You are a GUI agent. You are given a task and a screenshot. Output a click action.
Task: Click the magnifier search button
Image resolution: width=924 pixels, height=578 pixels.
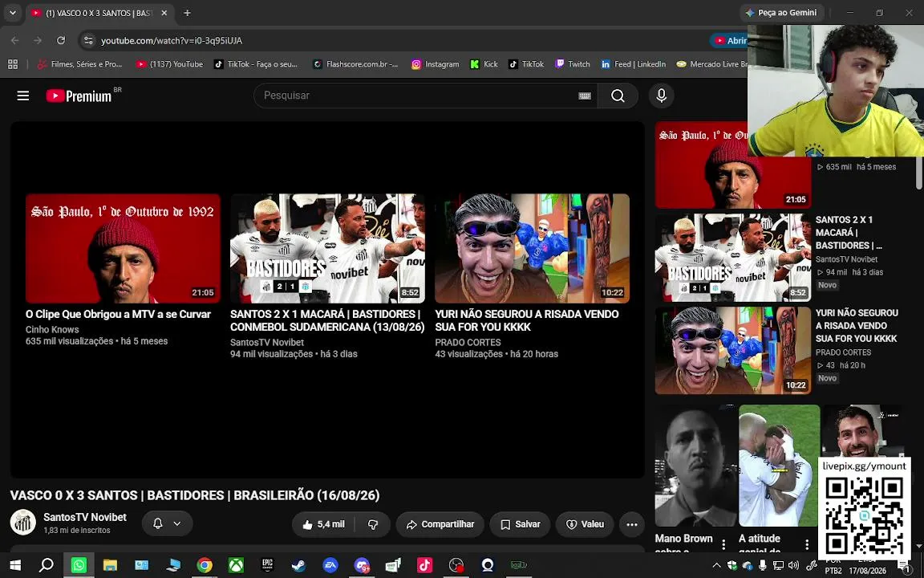(x=618, y=96)
